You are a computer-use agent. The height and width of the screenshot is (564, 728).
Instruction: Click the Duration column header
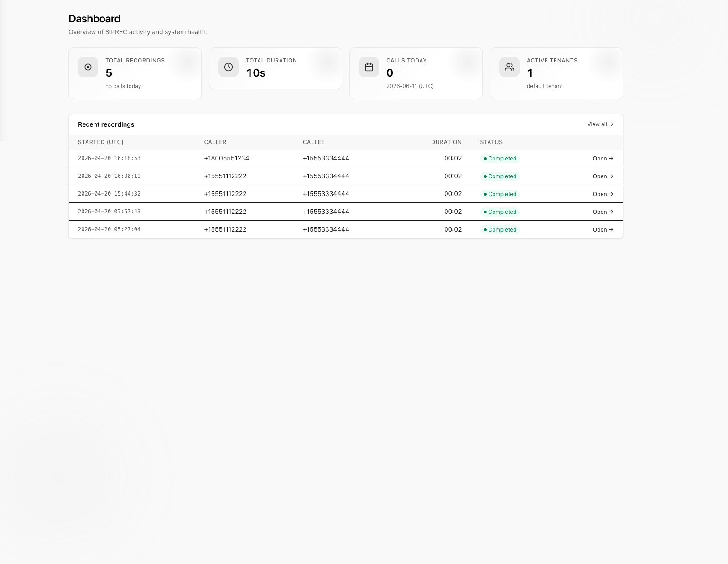(x=446, y=142)
